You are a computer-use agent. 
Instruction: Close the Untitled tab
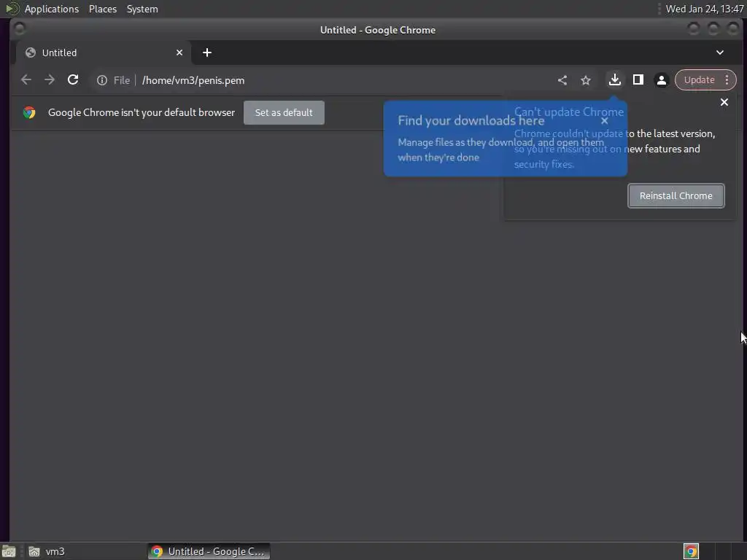point(179,52)
